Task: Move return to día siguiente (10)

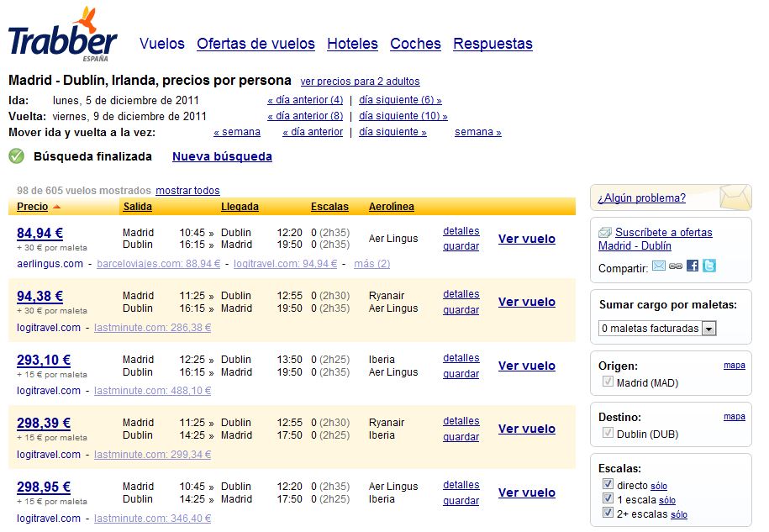Action: click(403, 116)
